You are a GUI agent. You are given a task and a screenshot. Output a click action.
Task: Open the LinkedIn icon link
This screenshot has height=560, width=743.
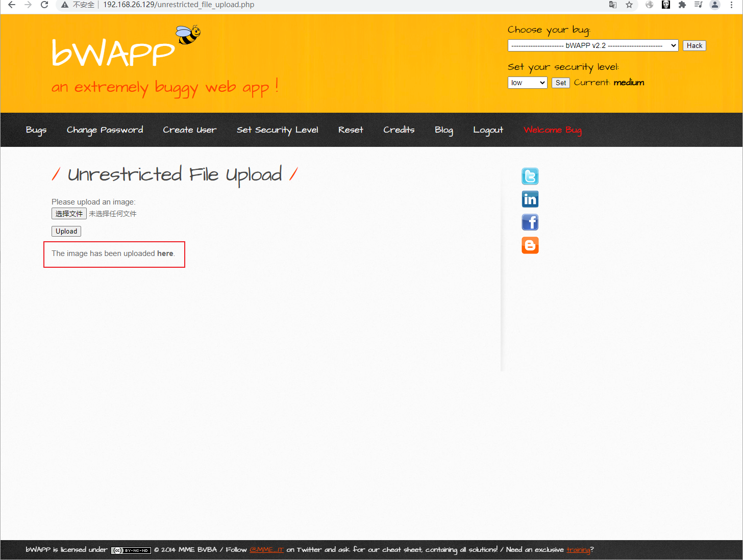coord(530,199)
